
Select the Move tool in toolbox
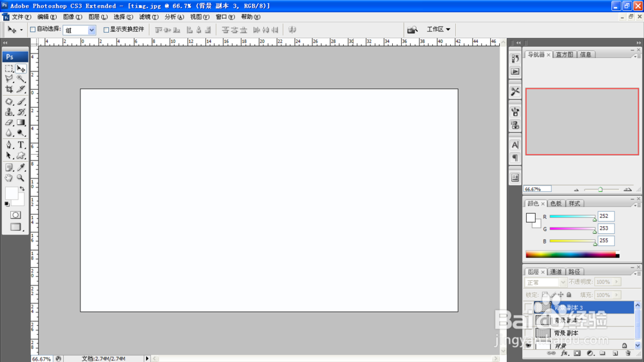coord(21,69)
